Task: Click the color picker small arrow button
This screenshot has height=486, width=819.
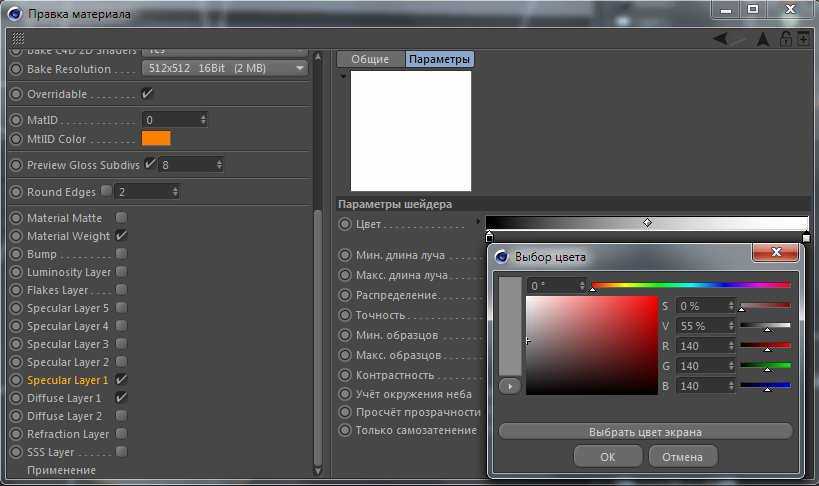Action: coord(510,385)
